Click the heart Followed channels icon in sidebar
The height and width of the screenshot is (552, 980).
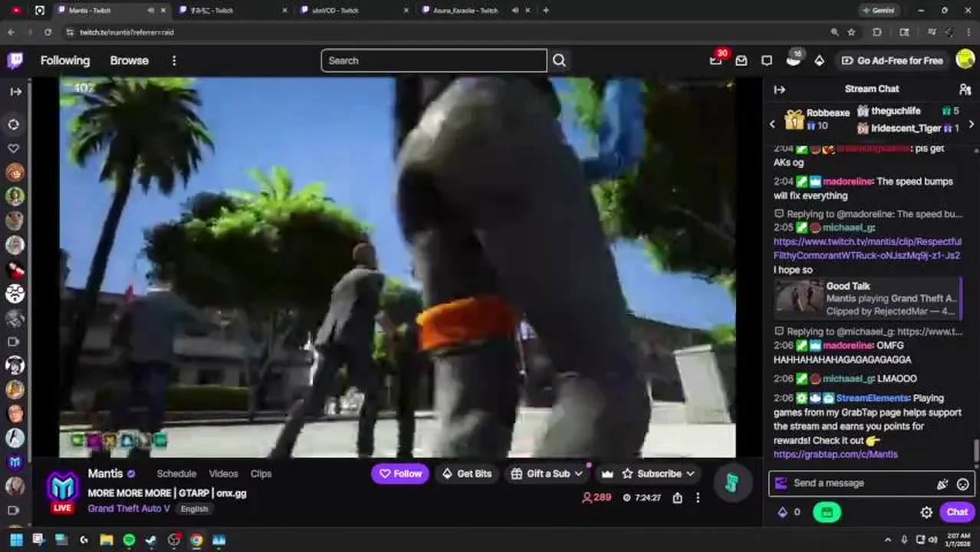(14, 148)
